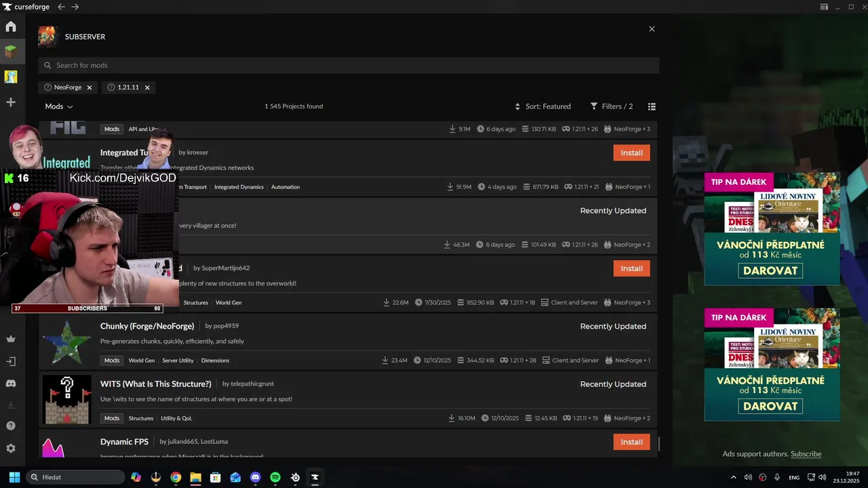Open the CurseForge Home sidebar icon
868x488 pixels.
11,27
